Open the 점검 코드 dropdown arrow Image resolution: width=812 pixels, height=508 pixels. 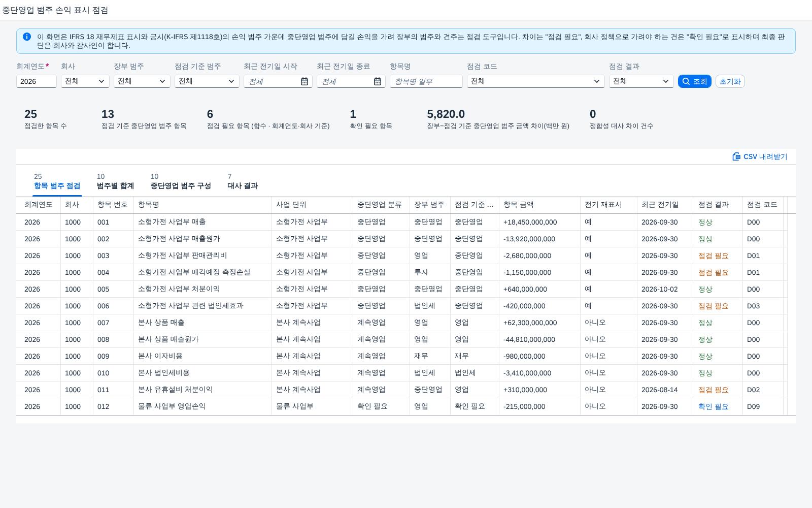pyautogui.click(x=597, y=81)
